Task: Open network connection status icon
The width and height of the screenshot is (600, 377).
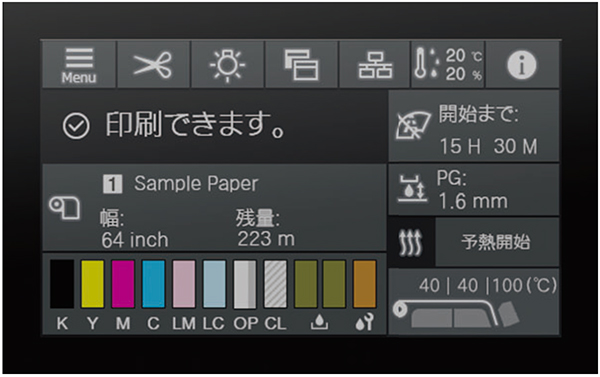Action: [x=375, y=65]
